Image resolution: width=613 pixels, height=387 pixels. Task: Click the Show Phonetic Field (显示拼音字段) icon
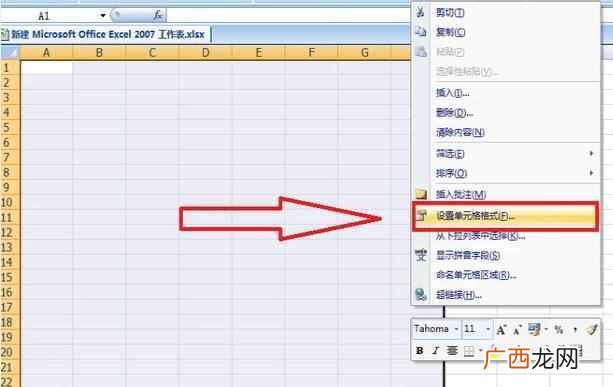[x=421, y=255]
